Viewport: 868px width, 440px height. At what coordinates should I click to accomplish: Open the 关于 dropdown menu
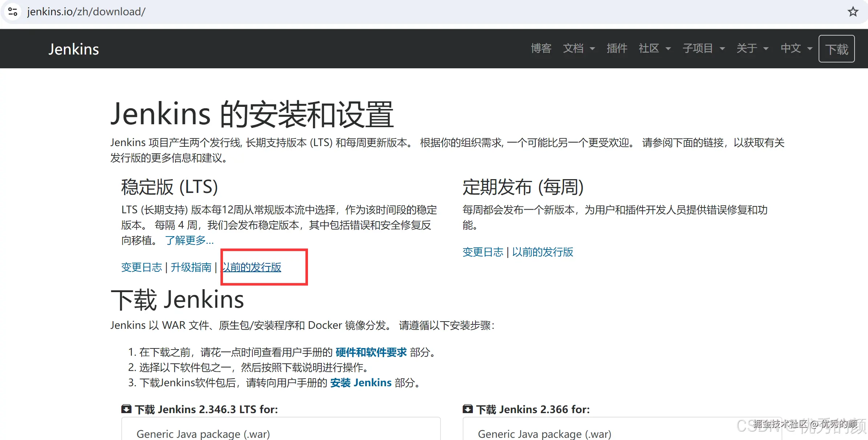click(x=752, y=48)
